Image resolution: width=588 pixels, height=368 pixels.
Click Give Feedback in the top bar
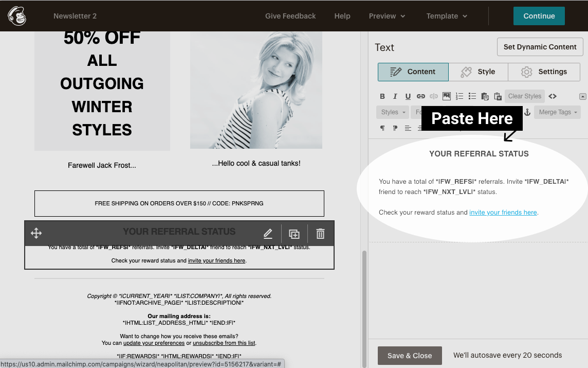click(x=290, y=16)
